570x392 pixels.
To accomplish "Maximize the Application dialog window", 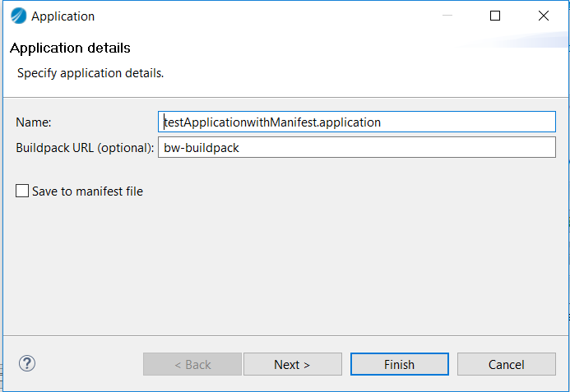I will [495, 16].
